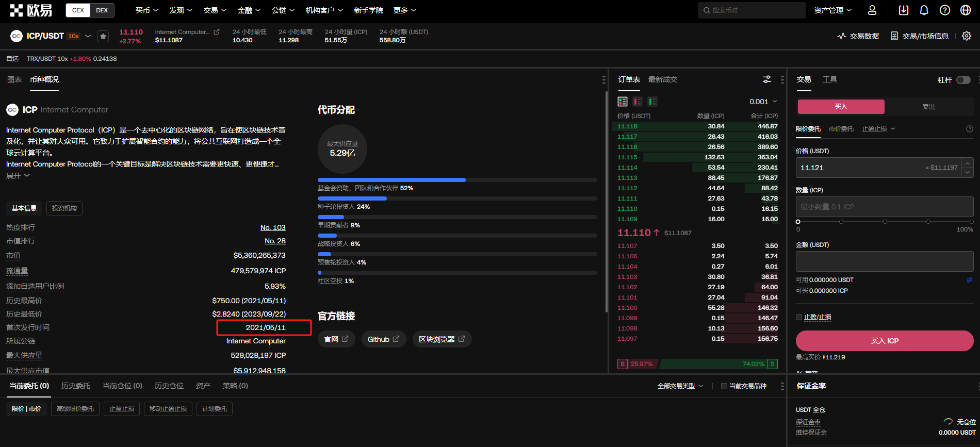The width and height of the screenshot is (980, 447).
Task: Click the OKX logo in header
Action: click(x=31, y=10)
